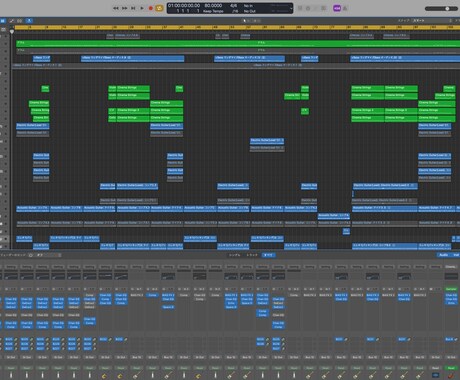Viewport: 460px width, 380px height.
Task: Click the pointer tool selector above the tracks
Action: pyautogui.click(x=245, y=21)
